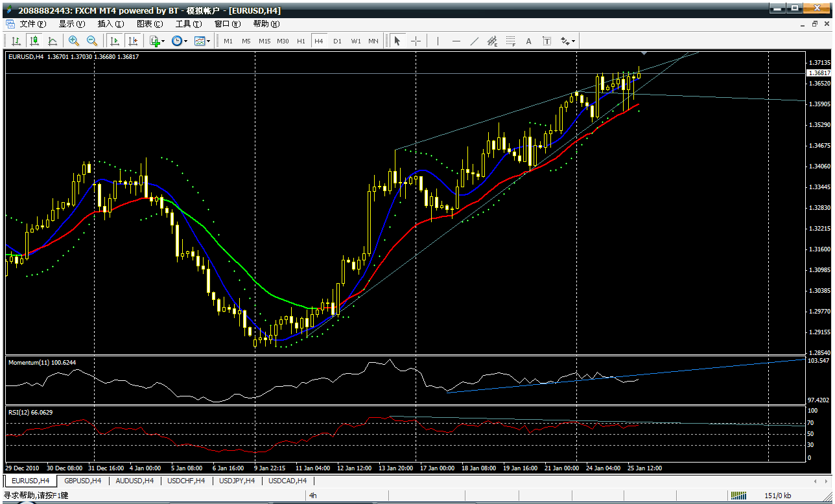Select the crosshair tool

pos(416,41)
